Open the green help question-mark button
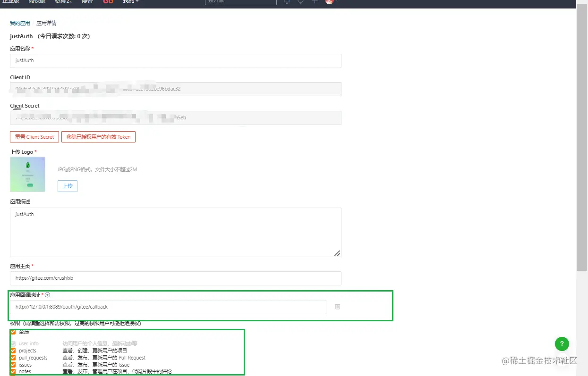 click(562, 343)
